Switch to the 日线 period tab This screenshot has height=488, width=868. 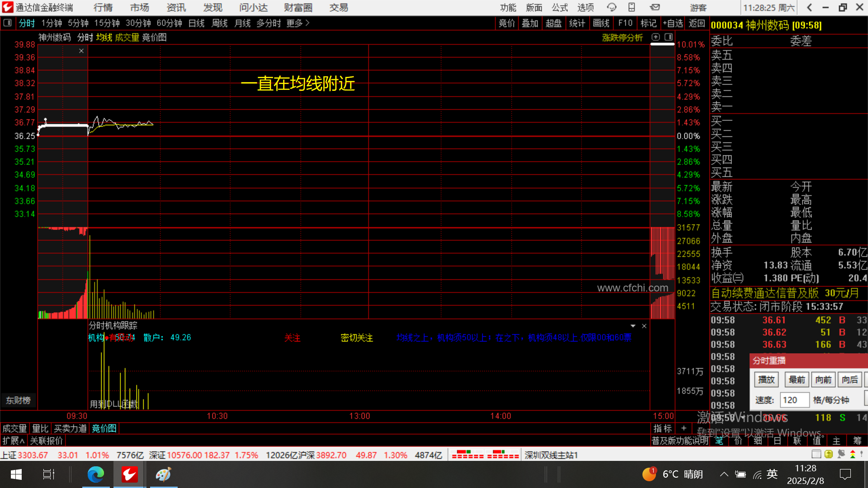(x=196, y=23)
